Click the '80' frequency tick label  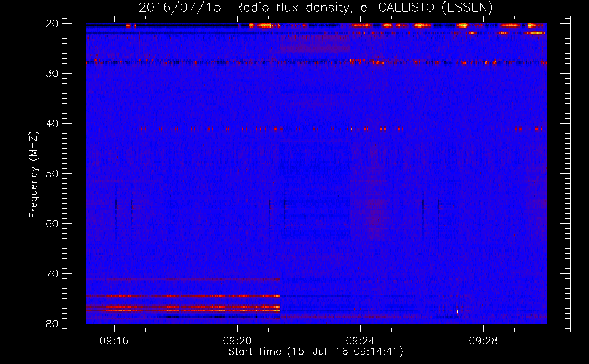pos(52,324)
